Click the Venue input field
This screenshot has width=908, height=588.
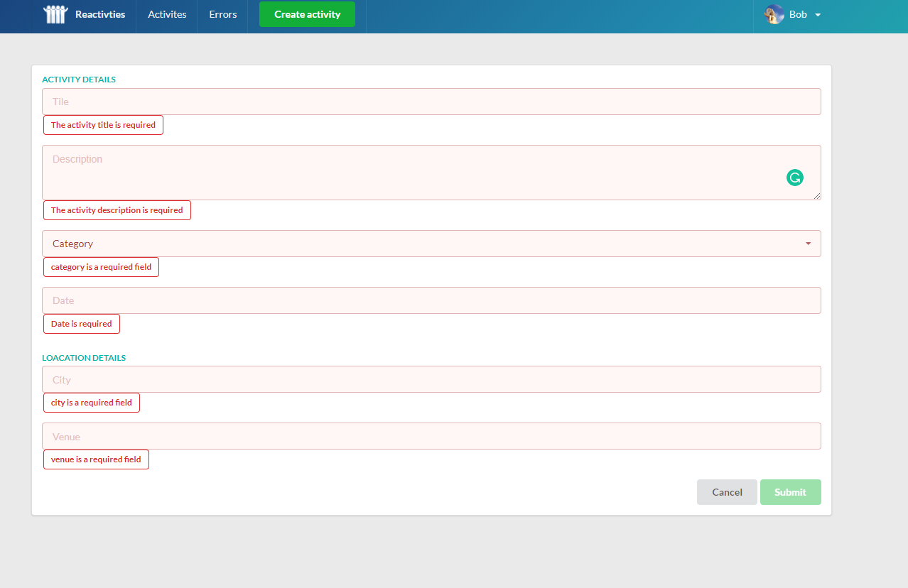[x=431, y=435]
